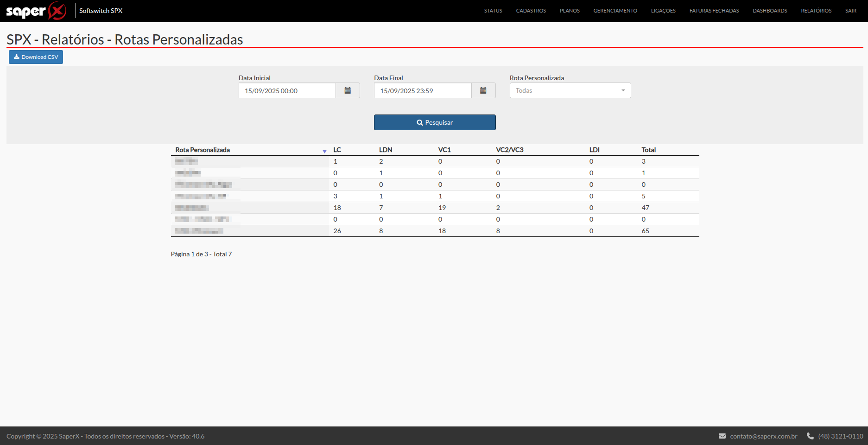Open the CADASTROS menu
This screenshot has height=445, width=868.
531,11
